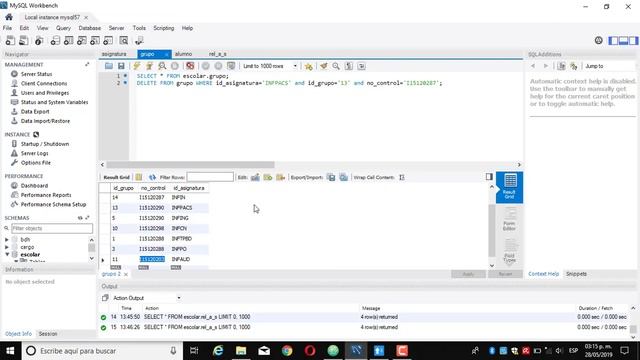Export recordset to external file icon
This screenshot has height=360, width=640.
(x=331, y=177)
